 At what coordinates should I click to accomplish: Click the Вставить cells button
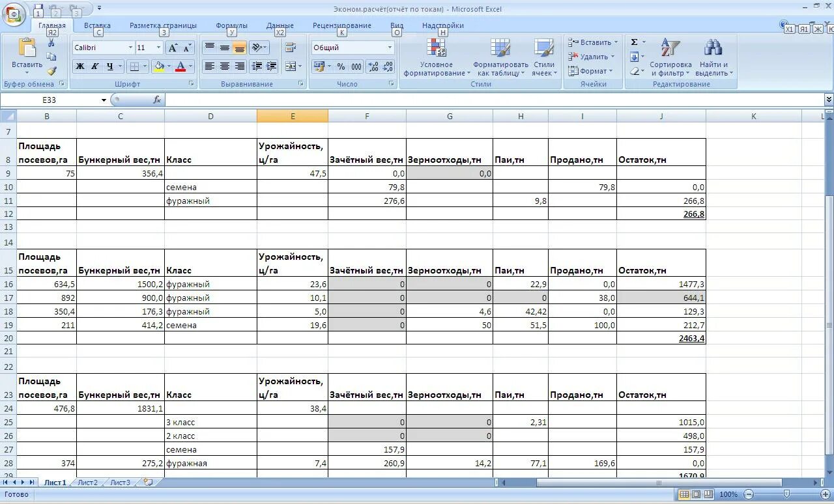[x=593, y=42]
